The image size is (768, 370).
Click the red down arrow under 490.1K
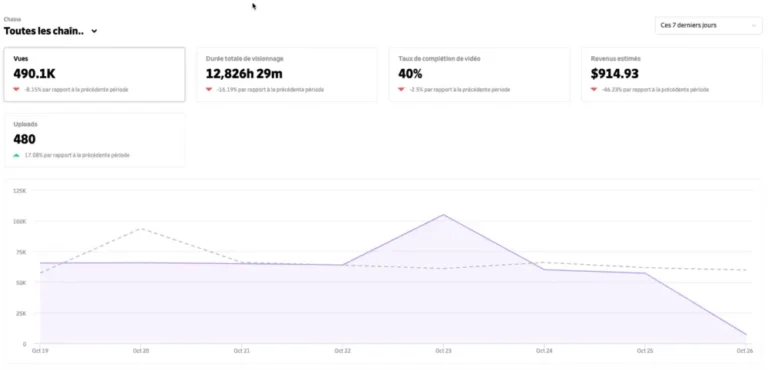click(17, 90)
